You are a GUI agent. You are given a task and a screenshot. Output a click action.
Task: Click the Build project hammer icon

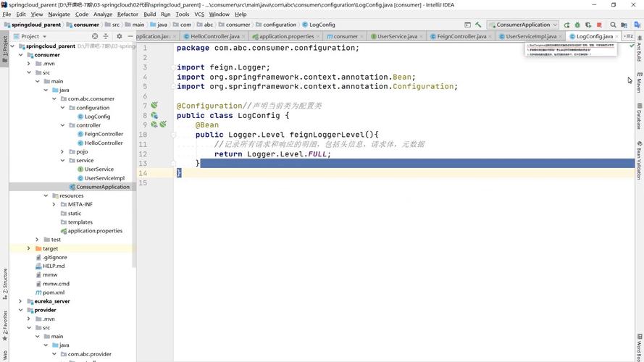coord(478,25)
